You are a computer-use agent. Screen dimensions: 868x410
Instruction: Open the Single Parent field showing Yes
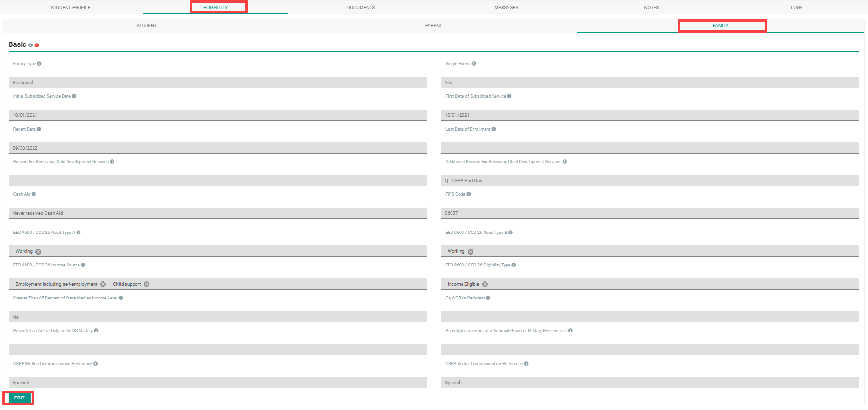(x=650, y=82)
